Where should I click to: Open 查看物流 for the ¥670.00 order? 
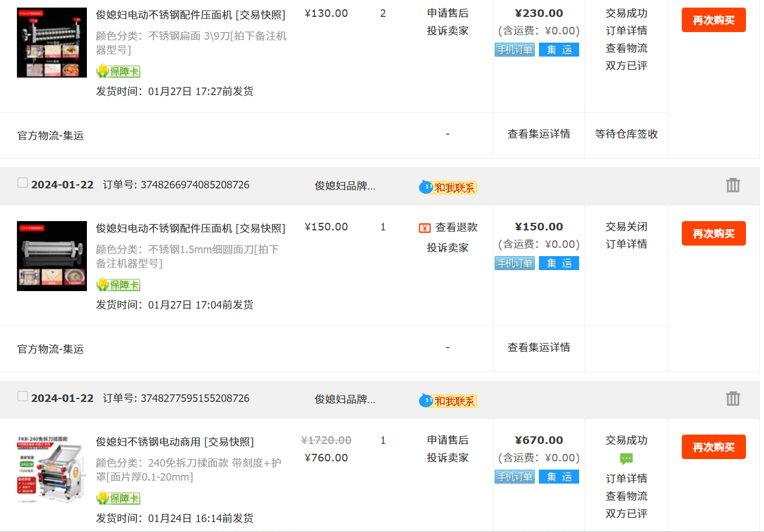coord(626,496)
